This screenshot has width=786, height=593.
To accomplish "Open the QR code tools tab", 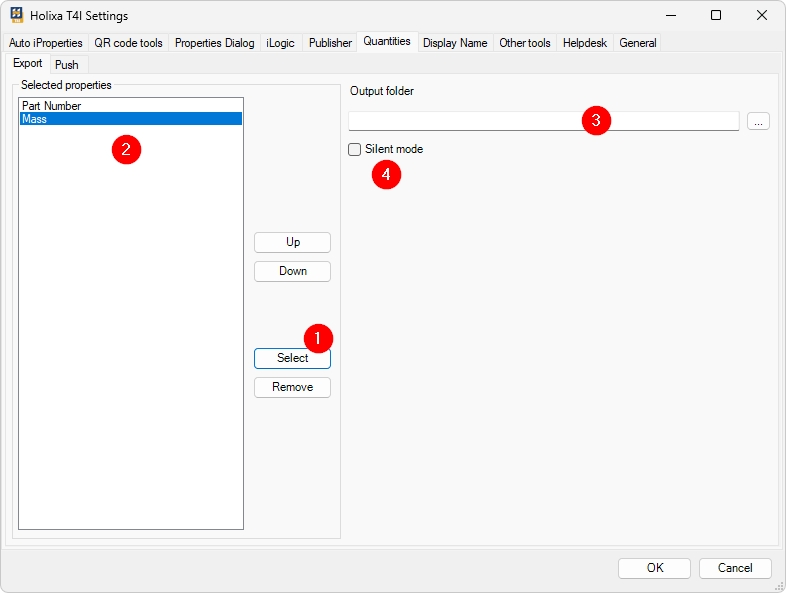I will tap(128, 43).
